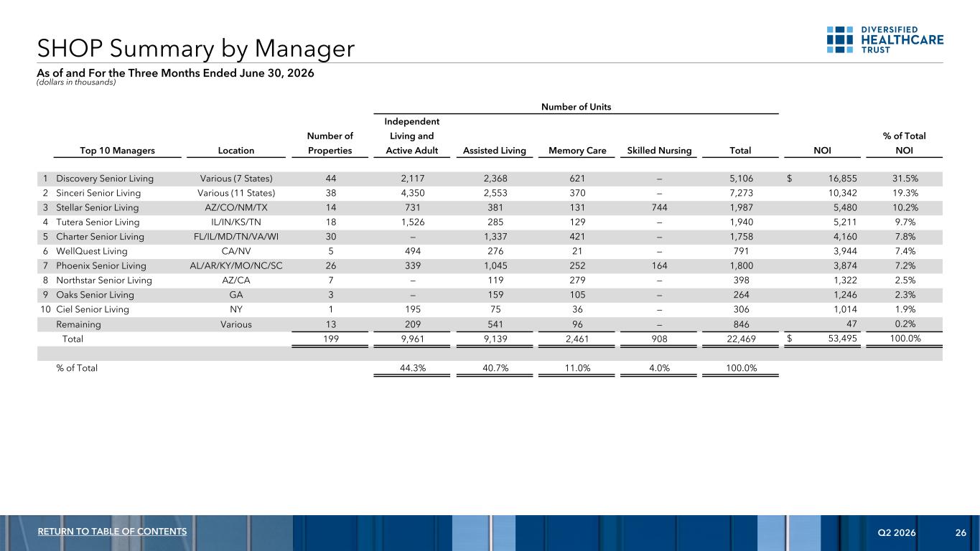
Task: Click the "199" total properties value
Action: point(330,339)
